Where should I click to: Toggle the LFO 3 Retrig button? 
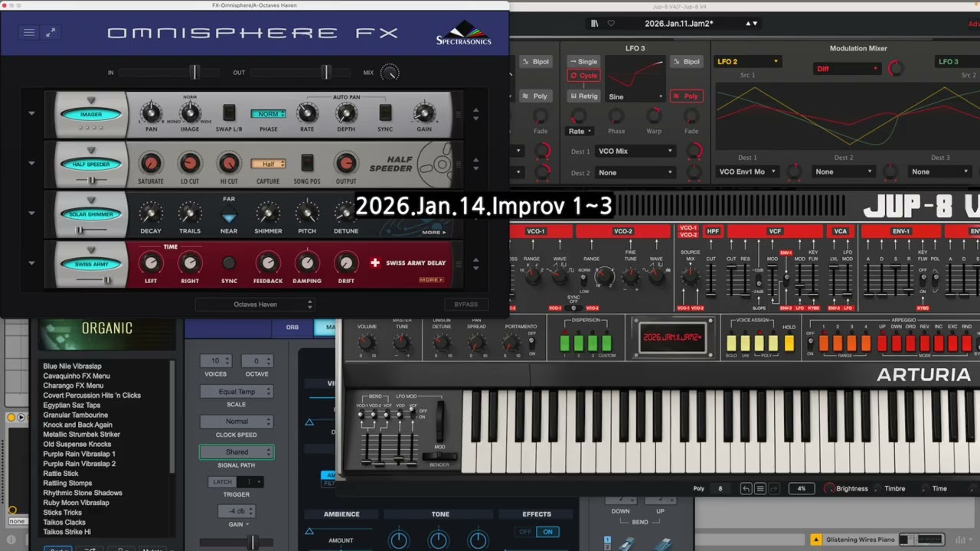click(x=583, y=96)
